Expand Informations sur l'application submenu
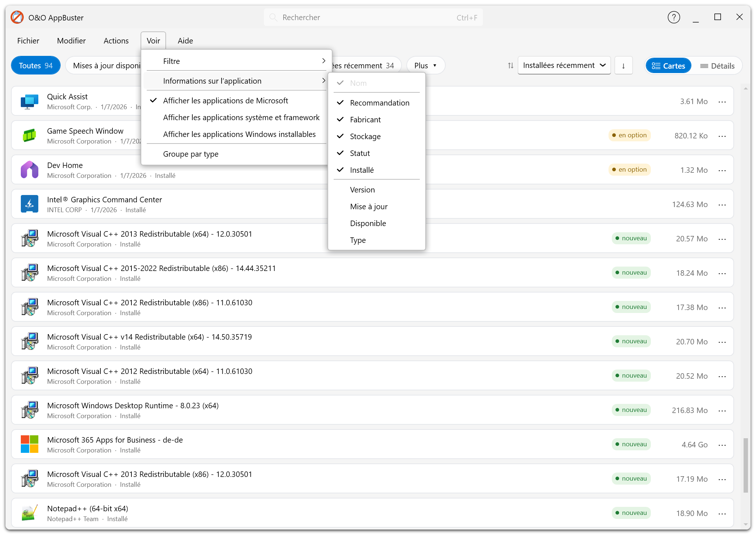Image resolution: width=756 pixels, height=535 pixels. coord(237,81)
